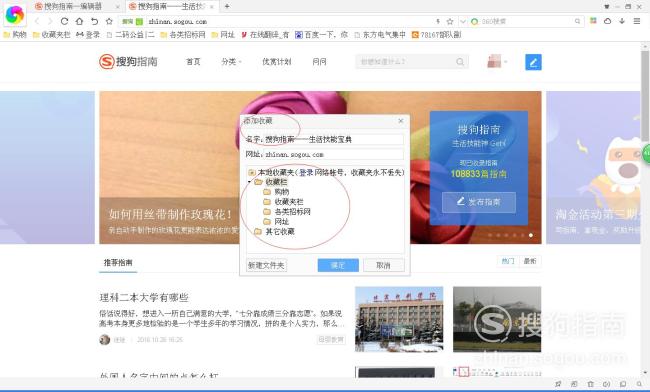This screenshot has height=392, width=650.
Task: Open the browser hamburger menu
Action: point(637,21)
